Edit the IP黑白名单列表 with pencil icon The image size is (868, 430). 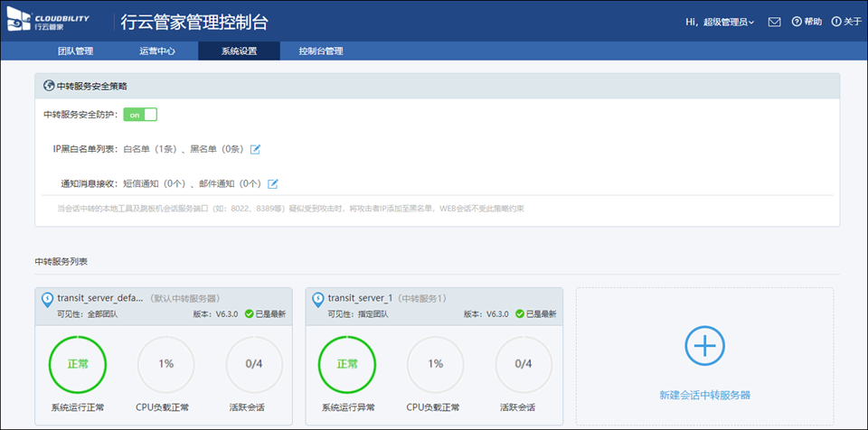tap(255, 149)
